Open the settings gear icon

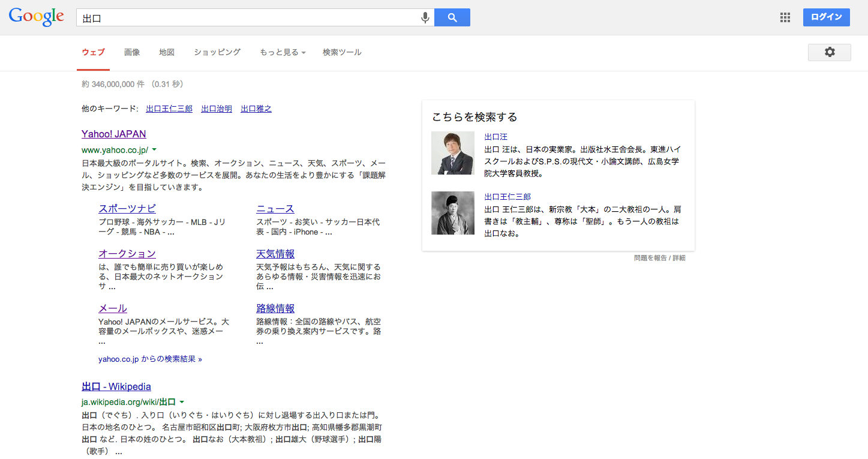click(x=829, y=52)
